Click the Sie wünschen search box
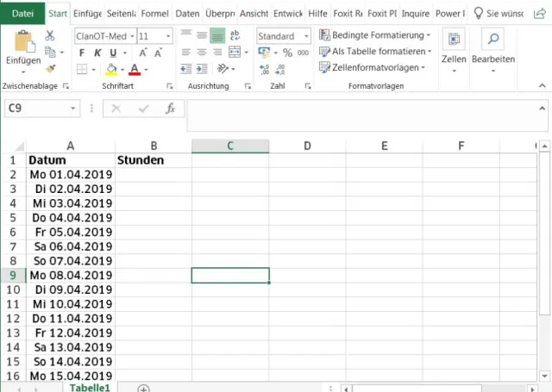Viewport: 552px width, 392px height. [499, 14]
